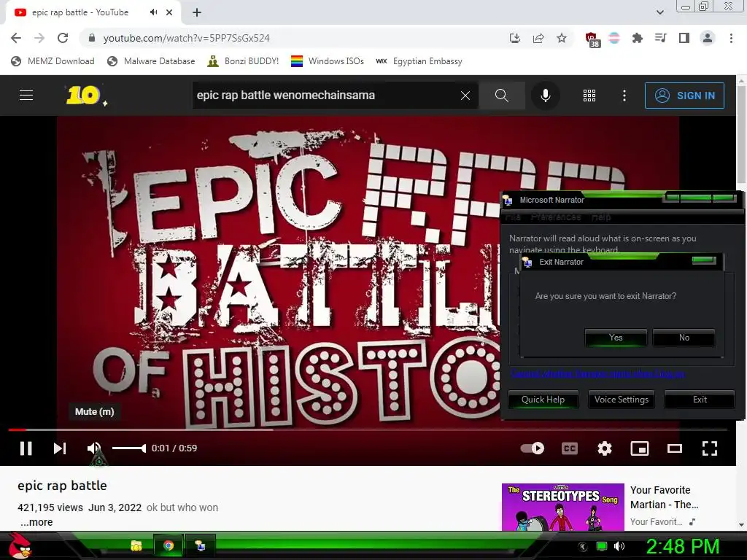The height and width of the screenshot is (560, 747).
Task: Open a new browser tab
Action: pos(197,12)
